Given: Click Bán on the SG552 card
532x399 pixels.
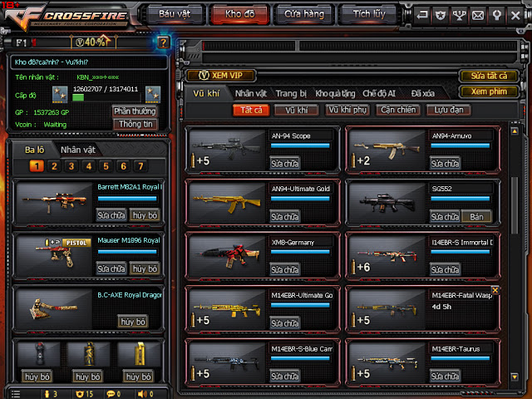Looking at the screenshot, I should coord(476,217).
